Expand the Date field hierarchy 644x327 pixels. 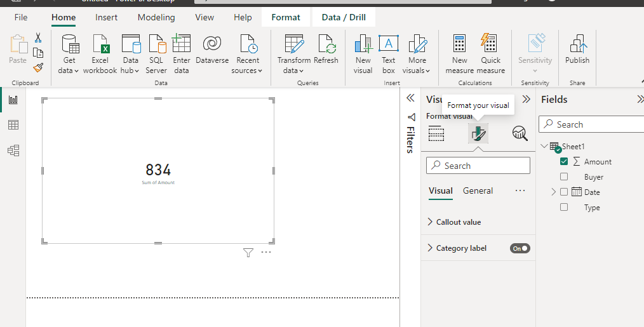point(554,192)
